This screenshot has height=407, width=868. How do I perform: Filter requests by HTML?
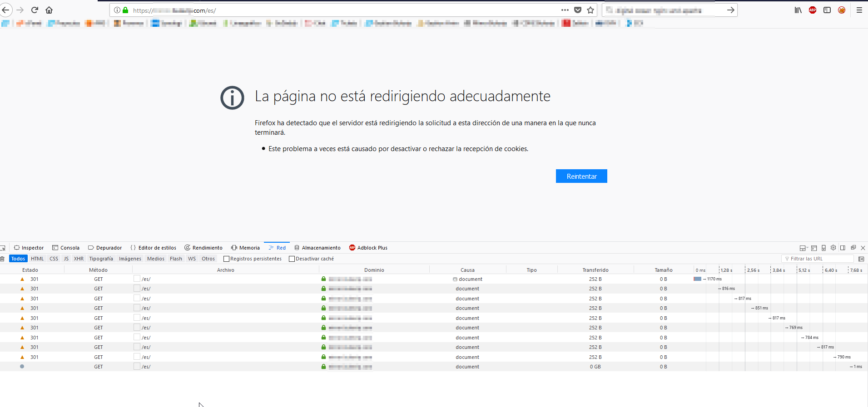(x=37, y=259)
